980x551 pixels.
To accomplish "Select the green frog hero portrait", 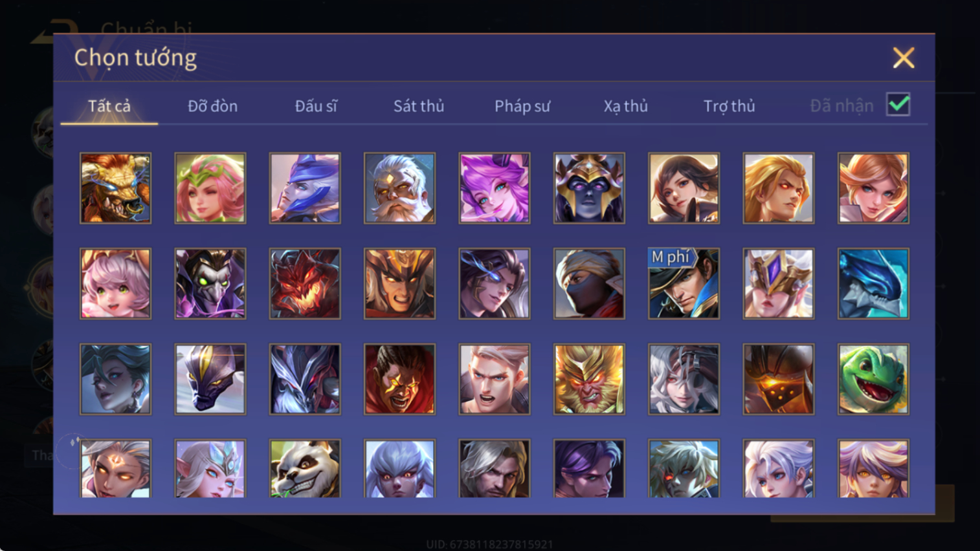I will click(873, 379).
